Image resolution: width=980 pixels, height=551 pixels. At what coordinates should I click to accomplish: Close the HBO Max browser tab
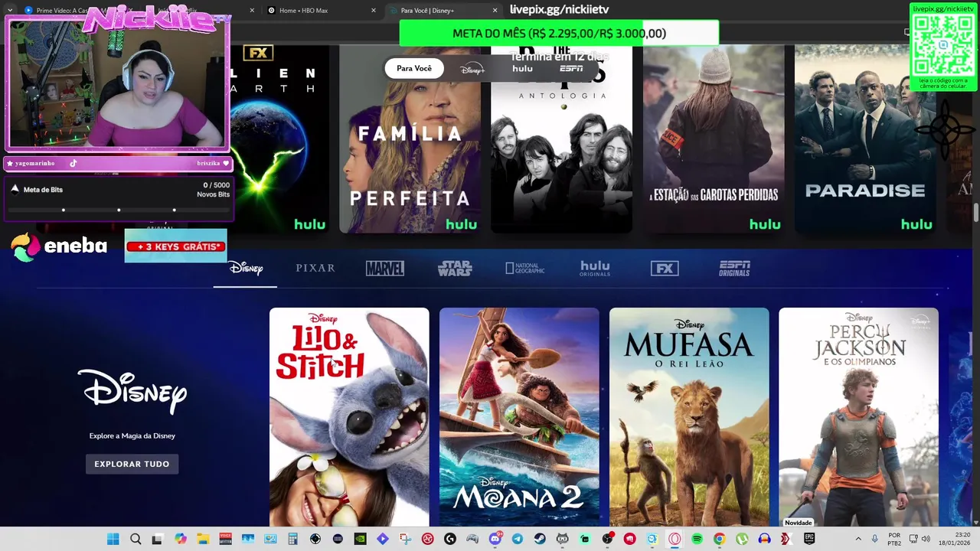pos(374,10)
